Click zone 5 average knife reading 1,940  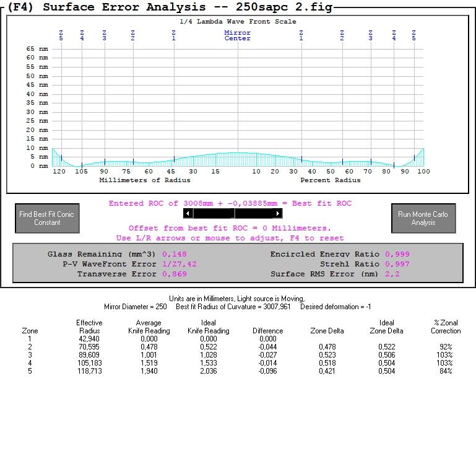click(x=149, y=371)
